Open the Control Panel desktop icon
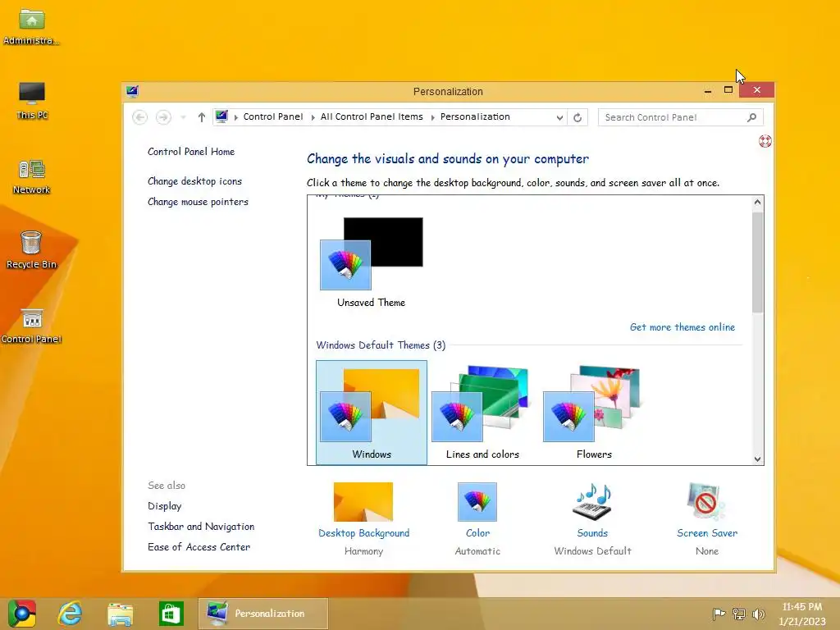 (32, 326)
